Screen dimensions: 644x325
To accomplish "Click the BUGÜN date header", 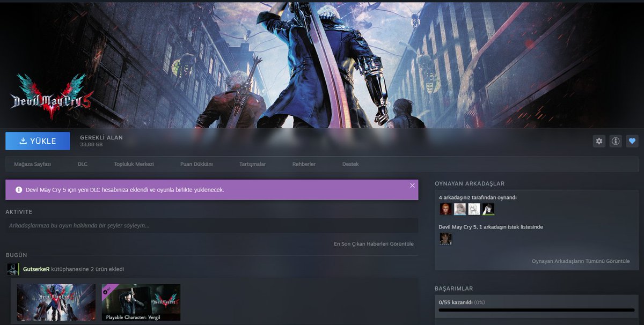I will (x=17, y=255).
